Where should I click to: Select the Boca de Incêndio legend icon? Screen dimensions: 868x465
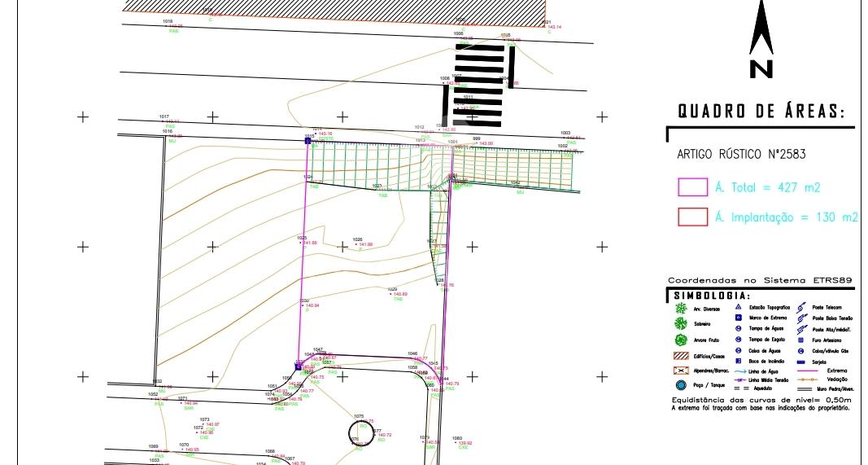click(739, 361)
